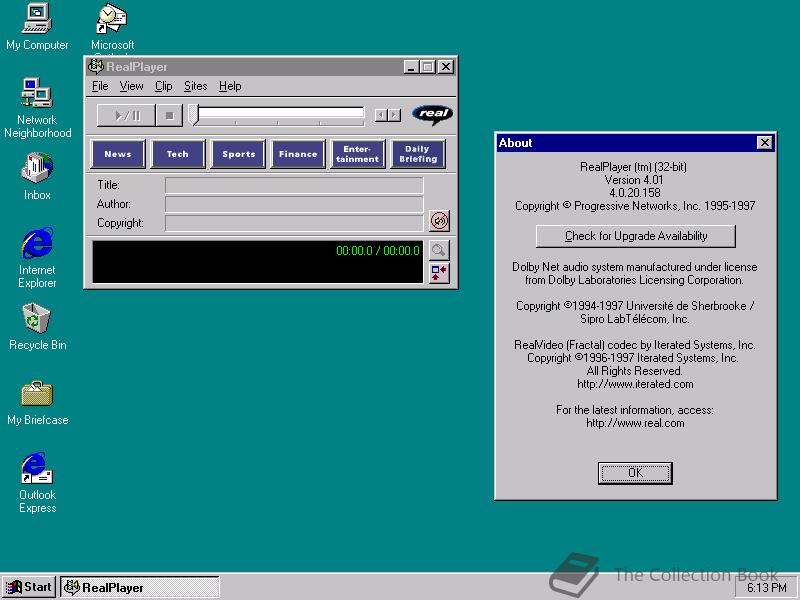Click the mute speaker icon in RealPlayer
Screen dimensions: 800x600
439,221
